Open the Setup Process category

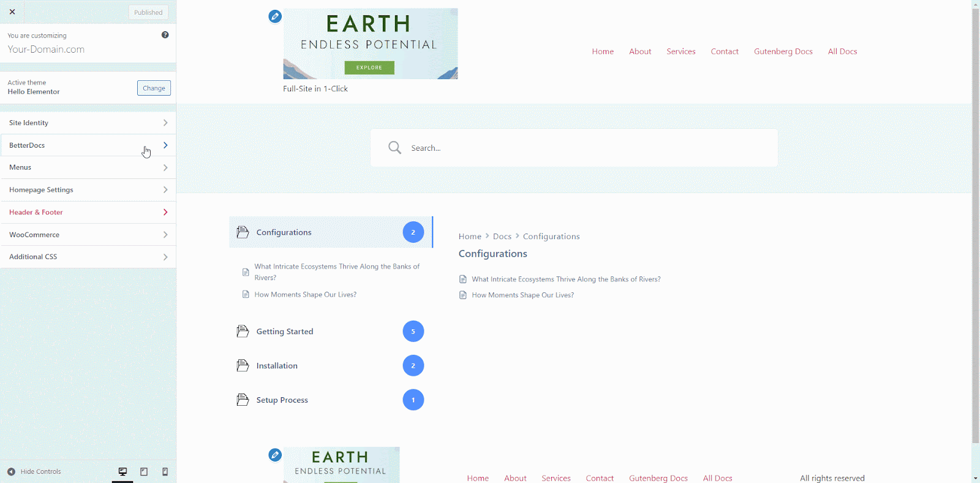[x=331, y=400]
